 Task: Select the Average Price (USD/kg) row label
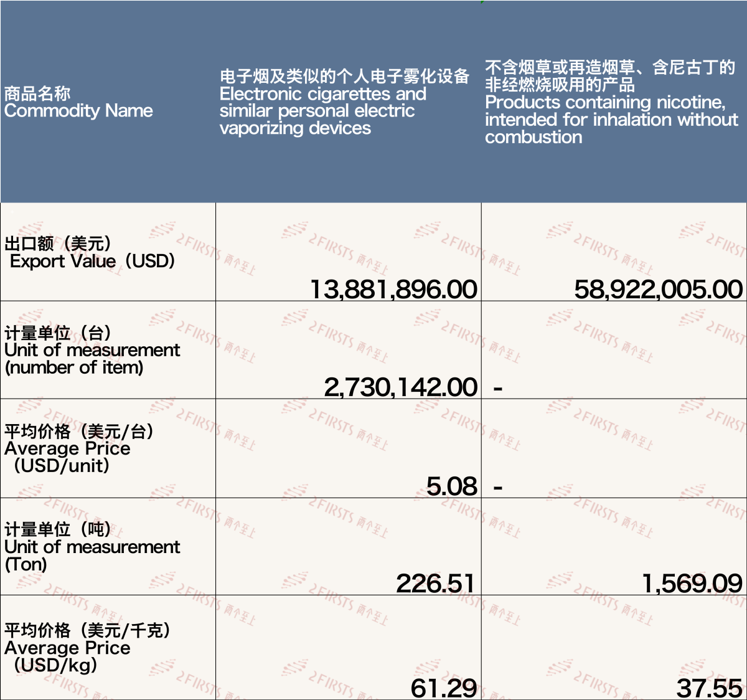coord(87,648)
